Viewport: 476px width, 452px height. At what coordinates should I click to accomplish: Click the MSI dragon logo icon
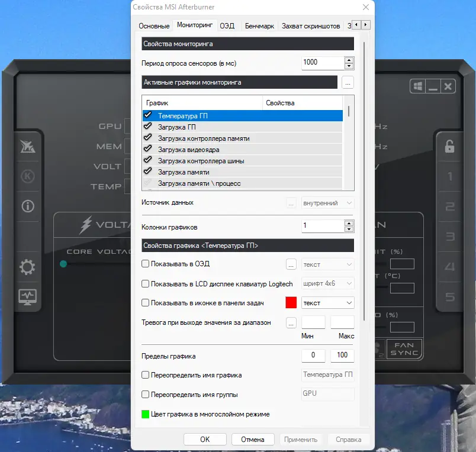(28, 147)
